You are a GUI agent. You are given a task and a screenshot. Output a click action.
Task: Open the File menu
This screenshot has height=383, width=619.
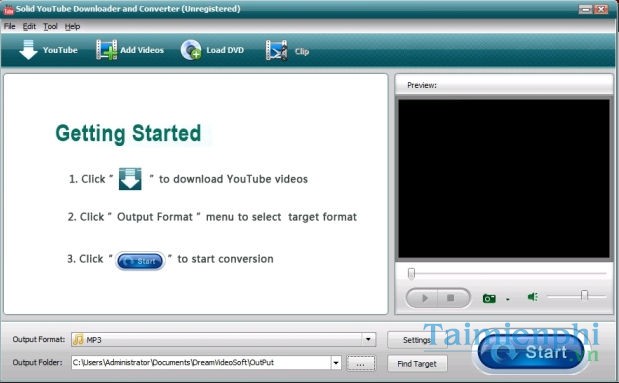[9, 26]
